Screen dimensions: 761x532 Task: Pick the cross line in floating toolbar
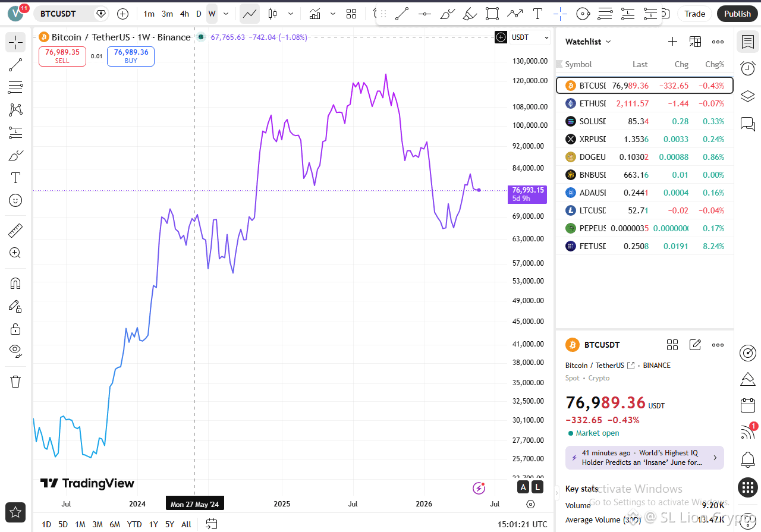(560, 14)
